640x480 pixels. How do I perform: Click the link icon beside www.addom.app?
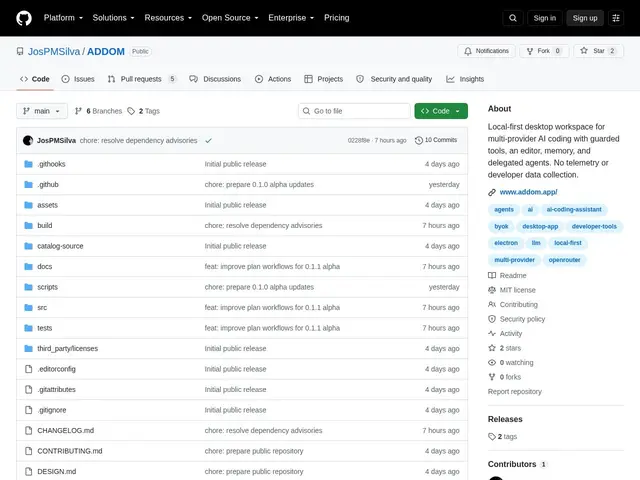tap(492, 192)
